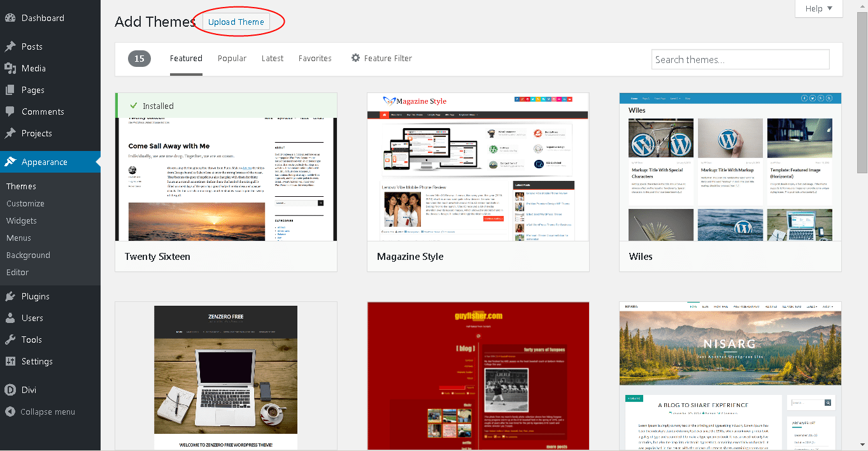
Task: Click the Twenty Sixteen theme name
Action: [157, 257]
